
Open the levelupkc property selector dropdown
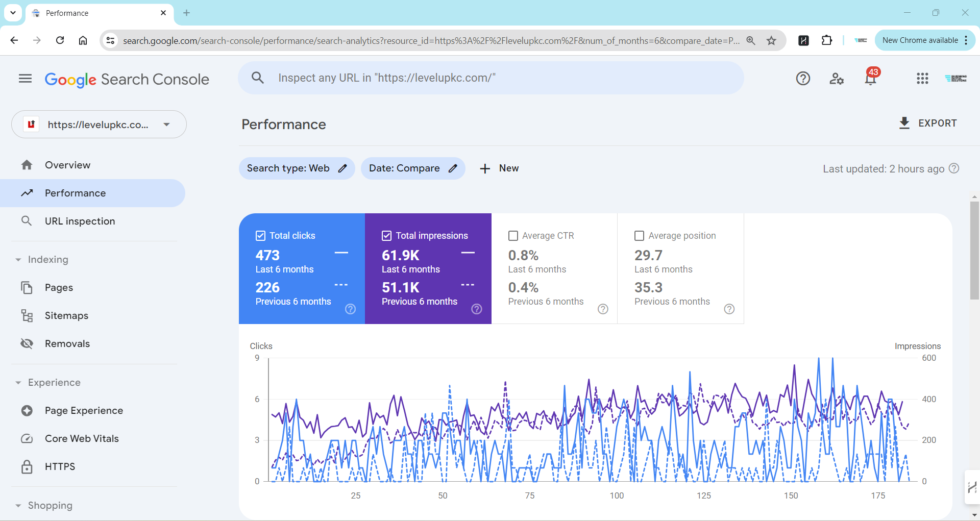pyautogui.click(x=99, y=125)
